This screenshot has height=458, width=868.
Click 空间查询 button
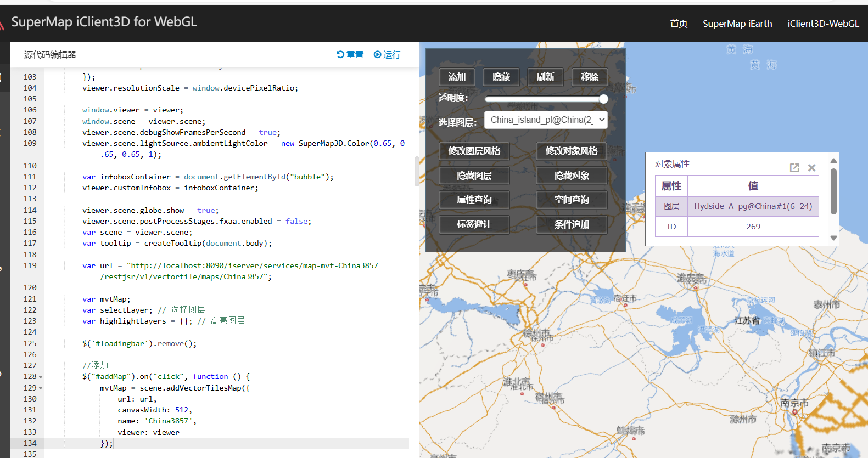pyautogui.click(x=572, y=200)
